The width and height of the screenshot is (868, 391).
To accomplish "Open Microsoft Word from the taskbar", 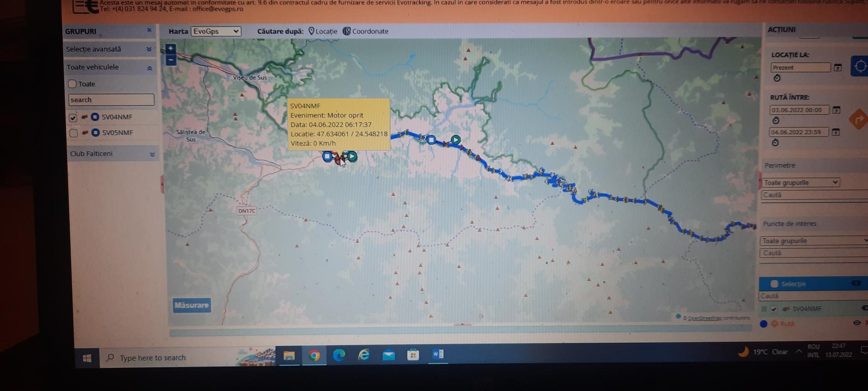I will point(438,354).
